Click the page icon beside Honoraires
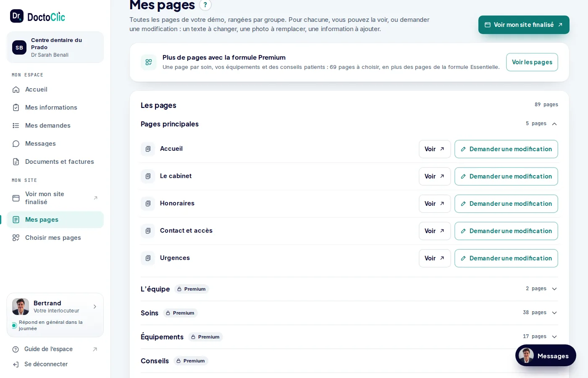Image resolution: width=588 pixels, height=378 pixels. click(x=148, y=204)
